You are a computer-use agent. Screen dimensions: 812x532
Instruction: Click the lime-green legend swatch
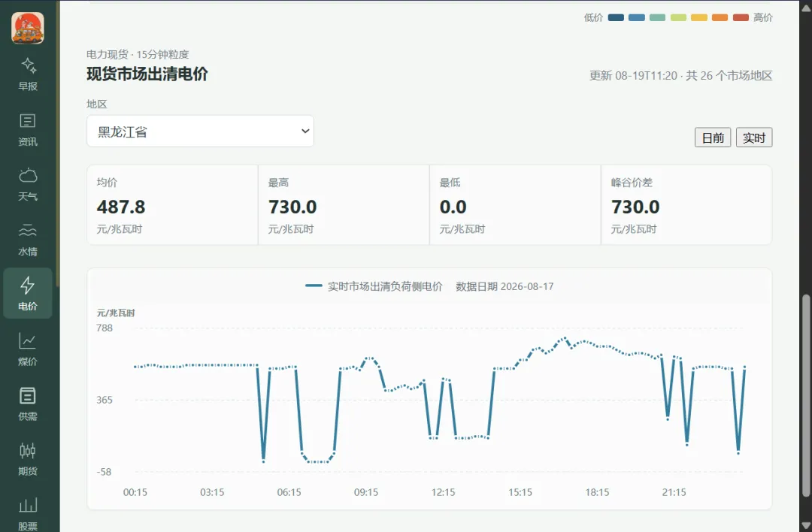coord(678,17)
